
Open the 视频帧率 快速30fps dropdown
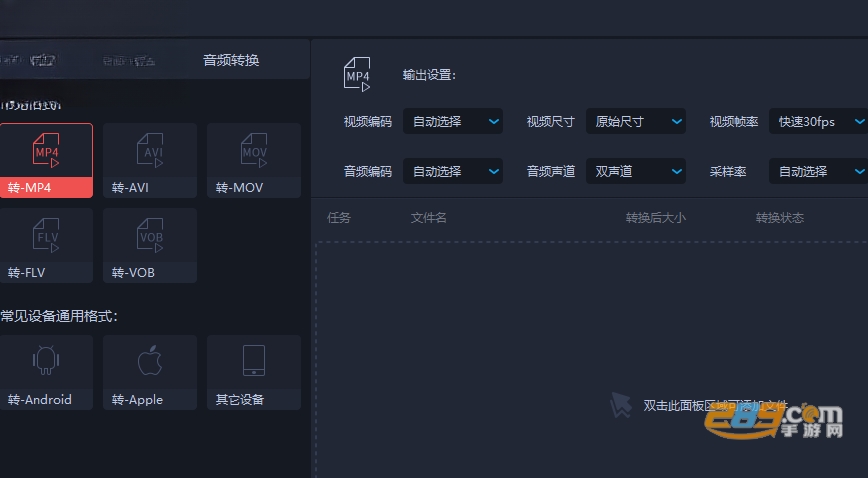(819, 121)
